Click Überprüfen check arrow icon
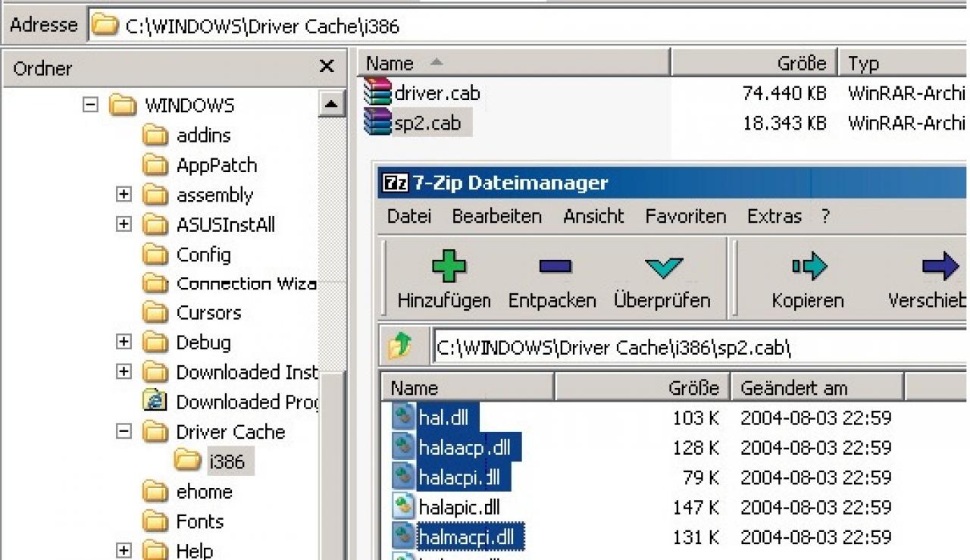 [x=664, y=267]
